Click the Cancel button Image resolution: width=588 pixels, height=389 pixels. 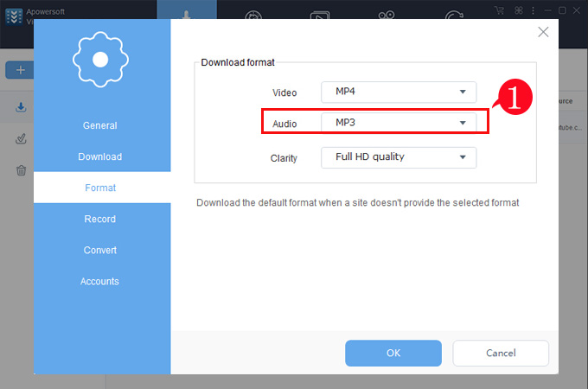click(501, 353)
